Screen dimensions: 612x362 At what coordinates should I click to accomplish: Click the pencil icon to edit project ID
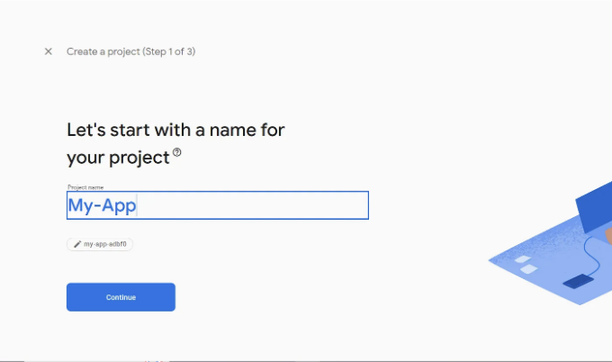77,244
